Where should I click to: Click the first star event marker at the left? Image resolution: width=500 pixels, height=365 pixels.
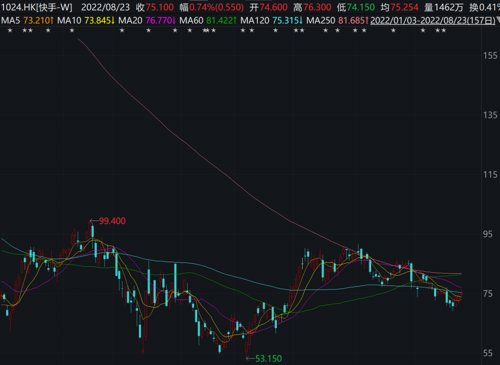coord(10,31)
